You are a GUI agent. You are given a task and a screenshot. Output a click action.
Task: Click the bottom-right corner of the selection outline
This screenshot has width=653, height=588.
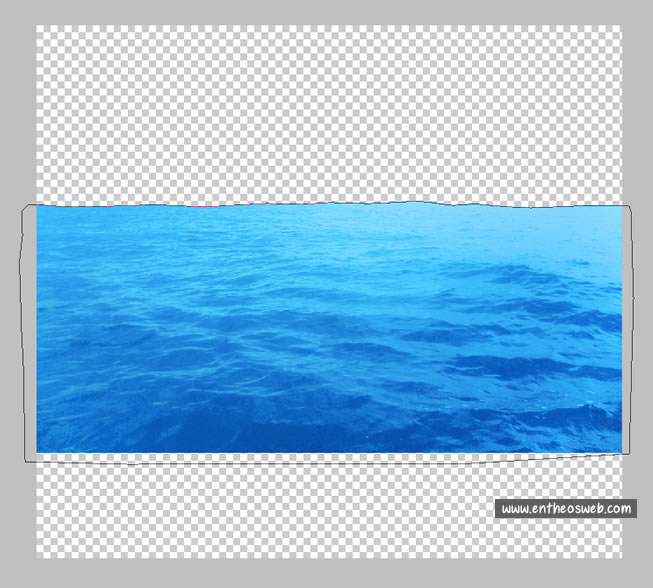pyautogui.click(x=629, y=455)
